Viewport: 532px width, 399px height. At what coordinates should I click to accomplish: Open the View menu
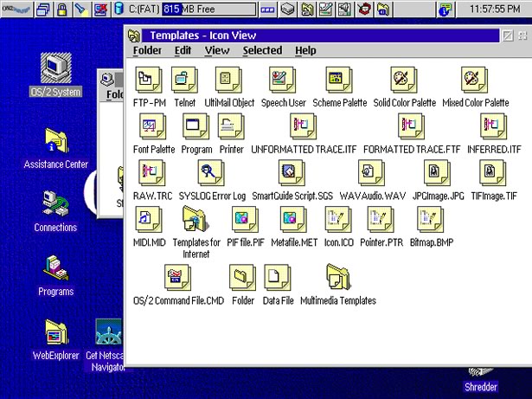tap(216, 50)
